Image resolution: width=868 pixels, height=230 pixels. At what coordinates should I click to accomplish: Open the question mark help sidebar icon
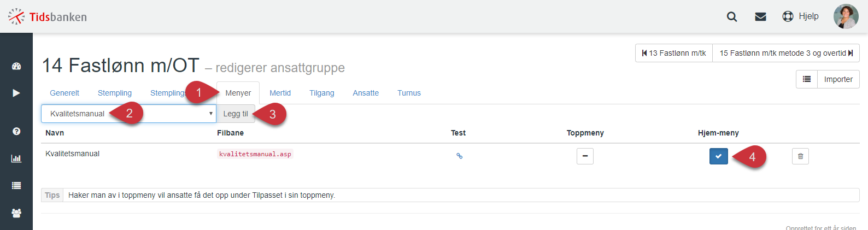[x=16, y=131]
